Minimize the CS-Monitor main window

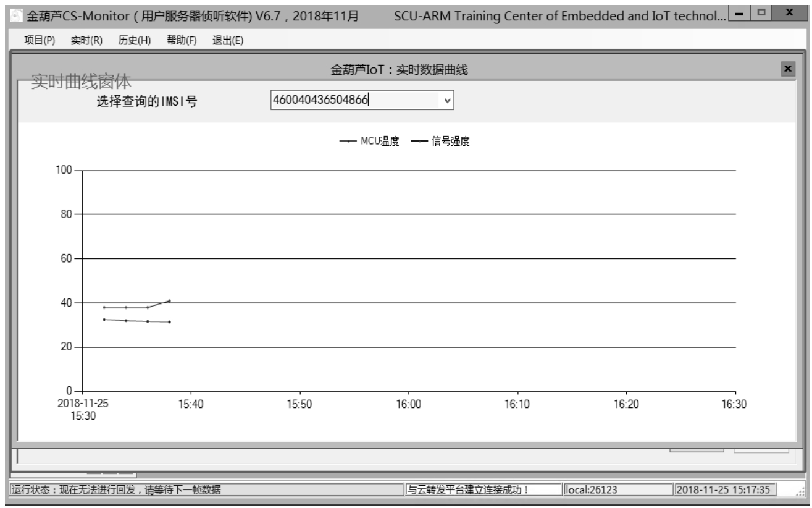(738, 12)
